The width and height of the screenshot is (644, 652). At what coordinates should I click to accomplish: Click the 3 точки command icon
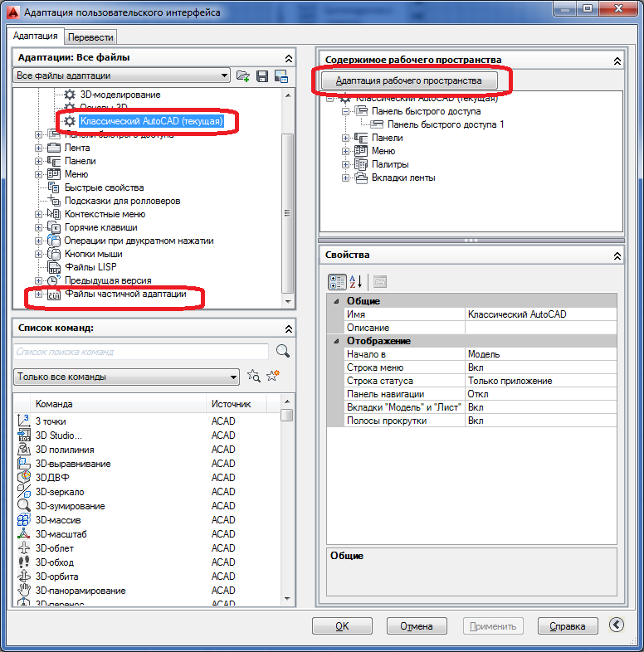(x=24, y=421)
